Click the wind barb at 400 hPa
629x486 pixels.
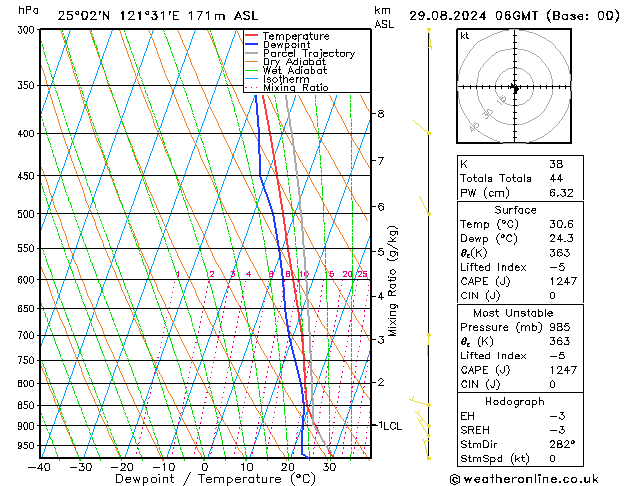pos(421,127)
